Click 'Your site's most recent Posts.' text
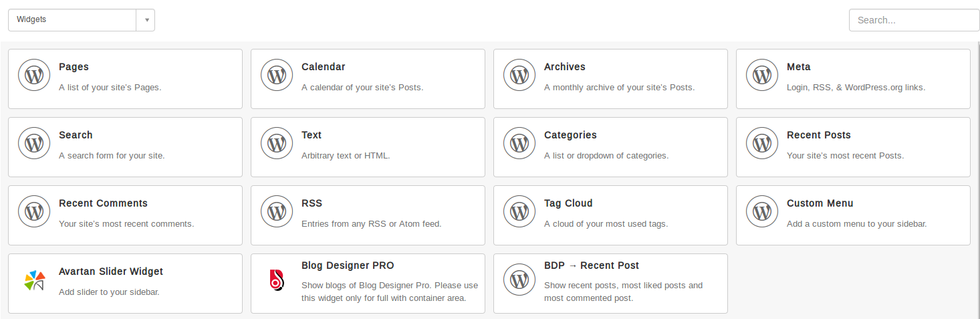 click(845, 155)
